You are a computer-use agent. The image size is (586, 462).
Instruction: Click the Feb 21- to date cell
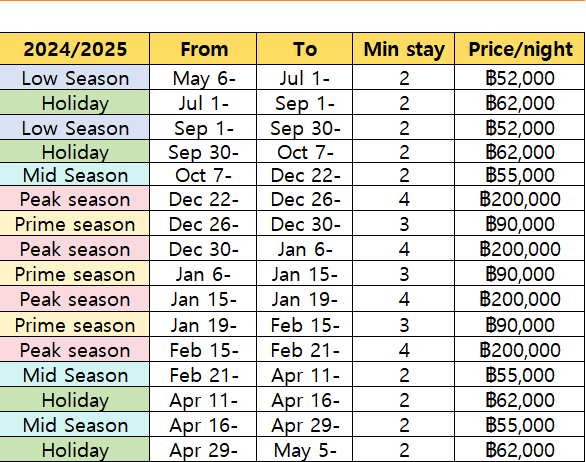pyautogui.click(x=304, y=349)
